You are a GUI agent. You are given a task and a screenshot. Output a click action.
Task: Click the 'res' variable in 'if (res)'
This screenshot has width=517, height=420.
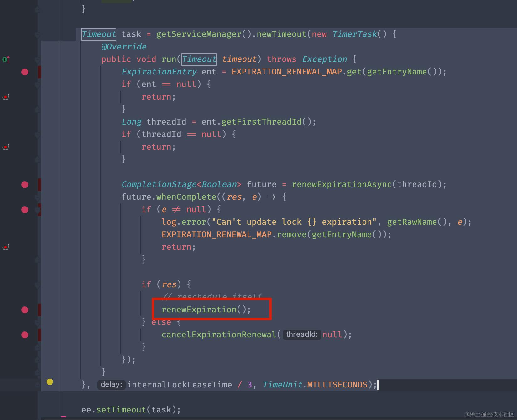tap(169, 284)
